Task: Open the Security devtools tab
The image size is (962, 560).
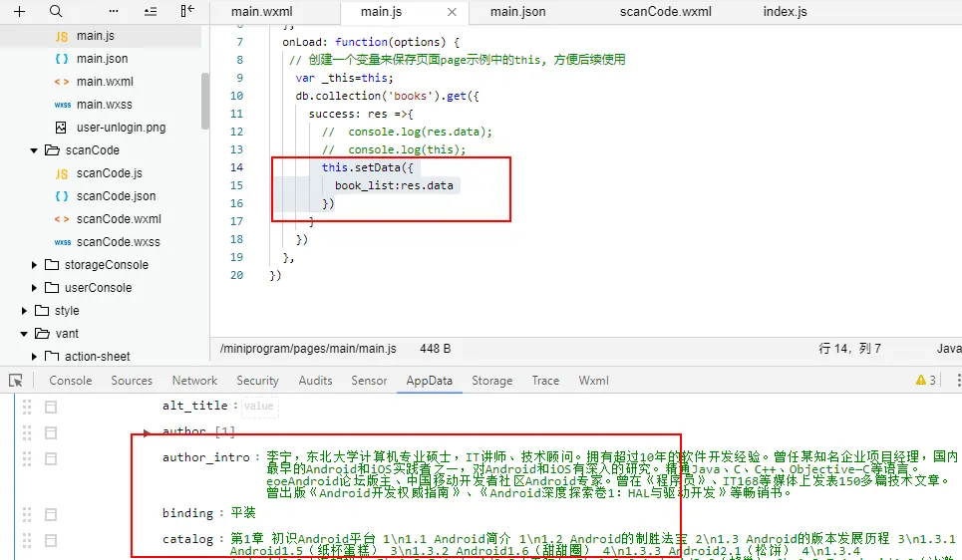Action: pyautogui.click(x=257, y=381)
